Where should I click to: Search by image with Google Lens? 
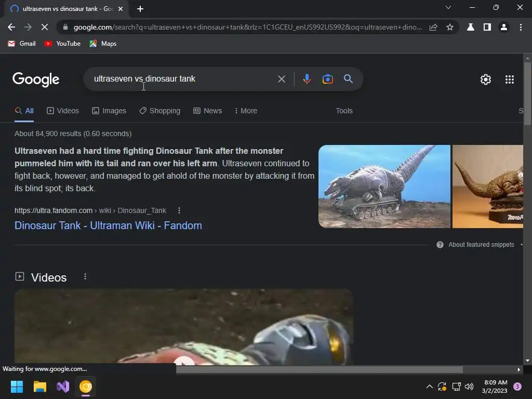[327, 79]
